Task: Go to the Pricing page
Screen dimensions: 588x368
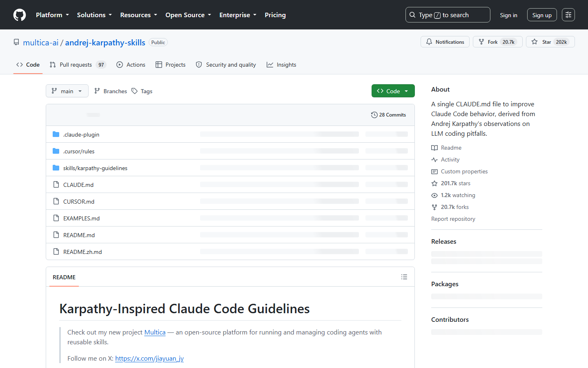Action: pyautogui.click(x=275, y=15)
